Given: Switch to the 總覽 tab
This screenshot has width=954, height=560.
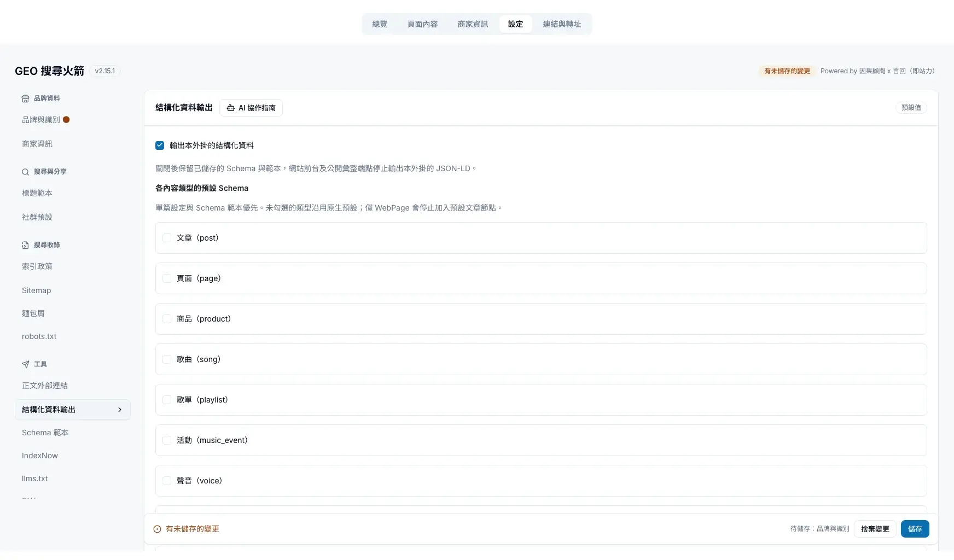Looking at the screenshot, I should coord(380,24).
